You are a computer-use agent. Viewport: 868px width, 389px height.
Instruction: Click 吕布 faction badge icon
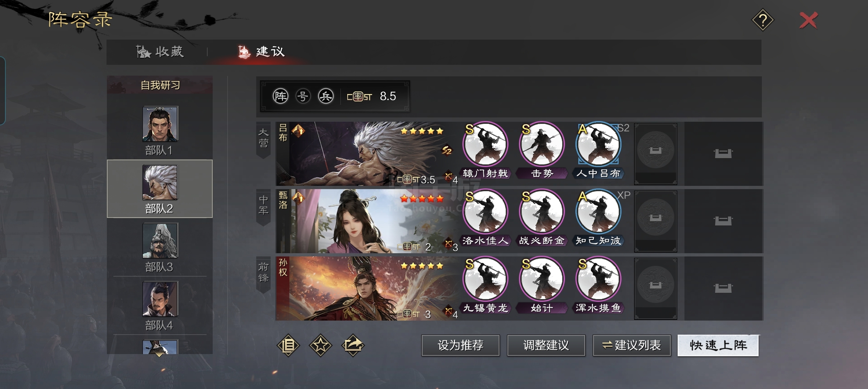coord(298,130)
